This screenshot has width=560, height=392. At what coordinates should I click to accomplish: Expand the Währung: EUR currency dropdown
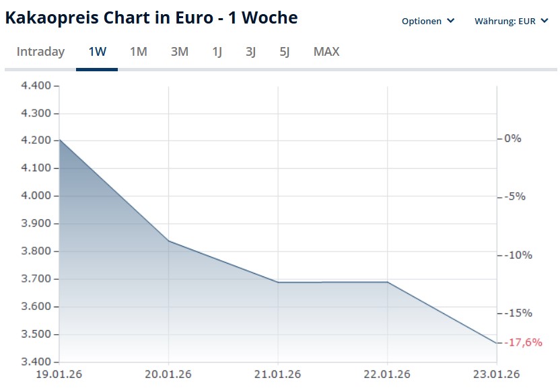tap(511, 21)
